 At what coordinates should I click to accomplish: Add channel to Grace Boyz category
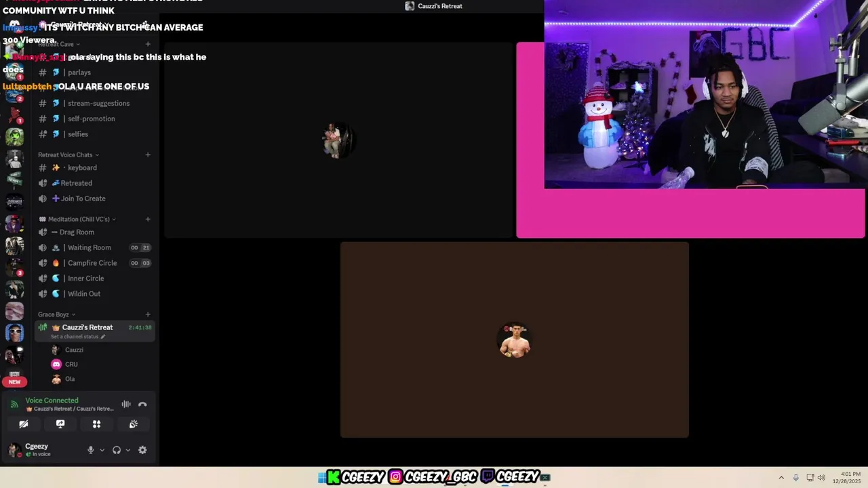pos(148,314)
